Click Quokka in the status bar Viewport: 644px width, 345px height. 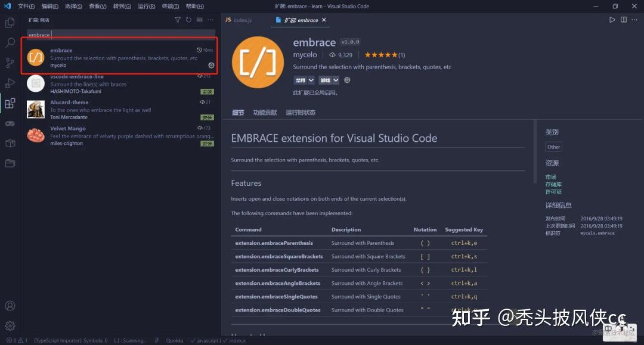coord(175,340)
